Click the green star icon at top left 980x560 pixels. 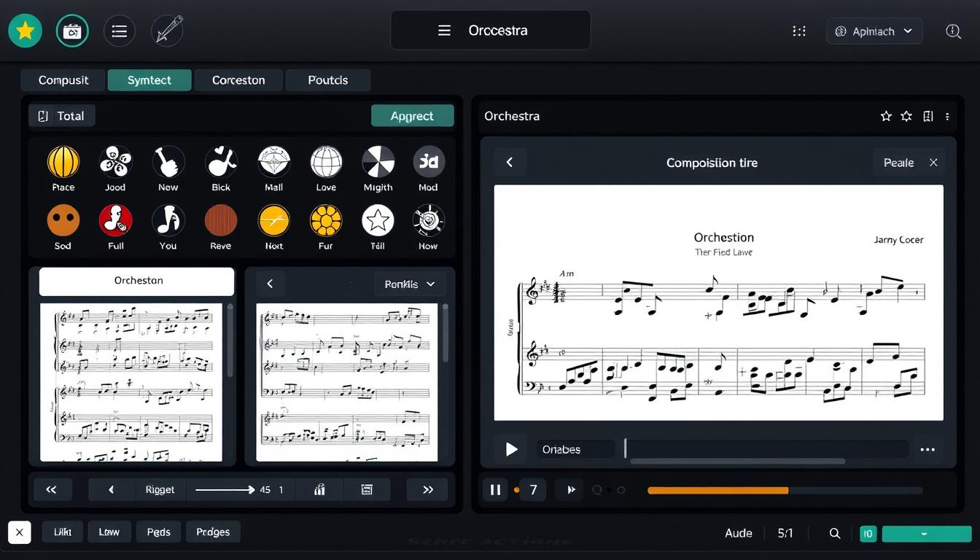pos(26,31)
